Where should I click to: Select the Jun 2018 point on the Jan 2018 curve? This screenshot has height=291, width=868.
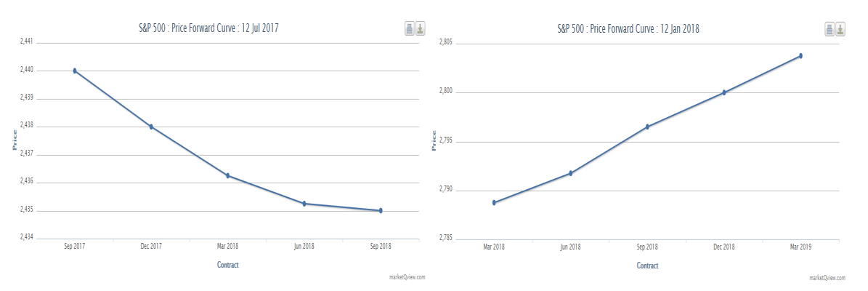[571, 173]
